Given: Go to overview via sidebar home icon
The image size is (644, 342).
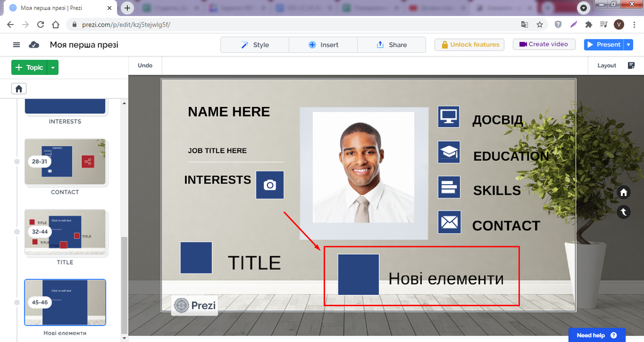Looking at the screenshot, I should pos(19,88).
